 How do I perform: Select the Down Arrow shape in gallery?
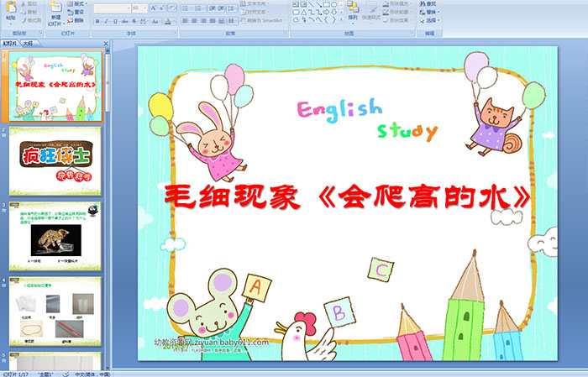click(x=333, y=12)
